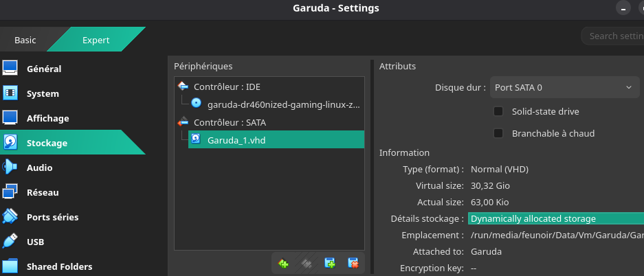
Task: Click the USB plug icon
Action: click(x=10, y=242)
